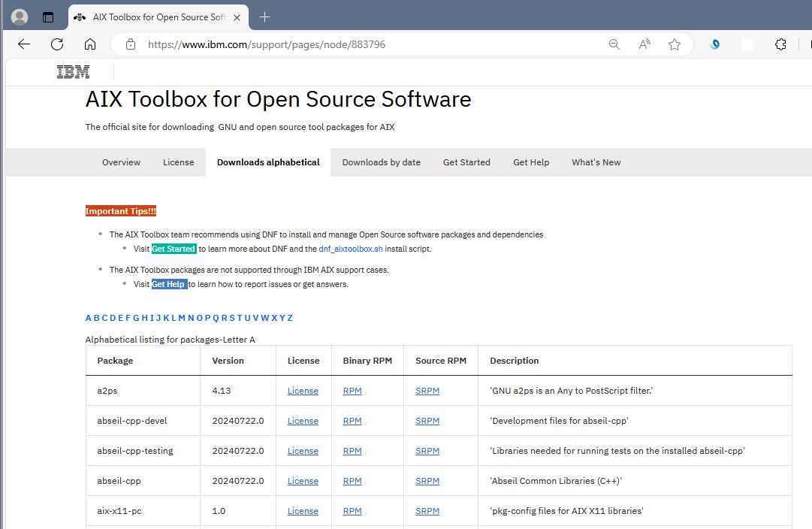Click the IBM logo
The image size is (812, 529).
[x=73, y=72]
